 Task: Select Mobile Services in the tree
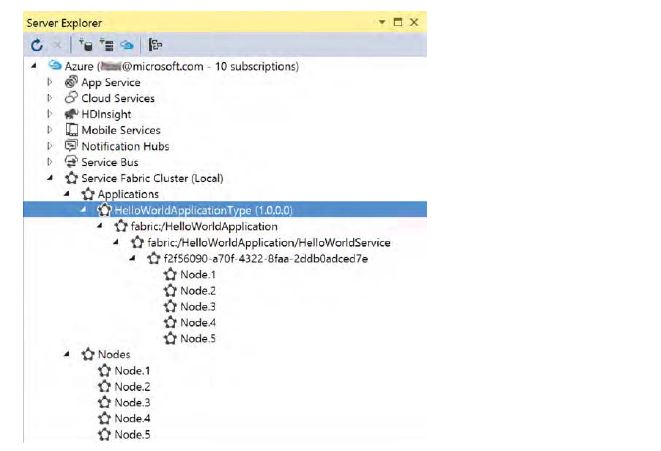[x=121, y=130]
